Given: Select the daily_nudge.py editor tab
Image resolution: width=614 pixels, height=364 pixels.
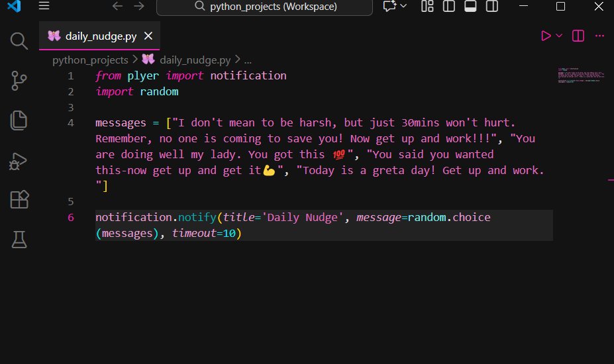Looking at the screenshot, I should (99, 36).
